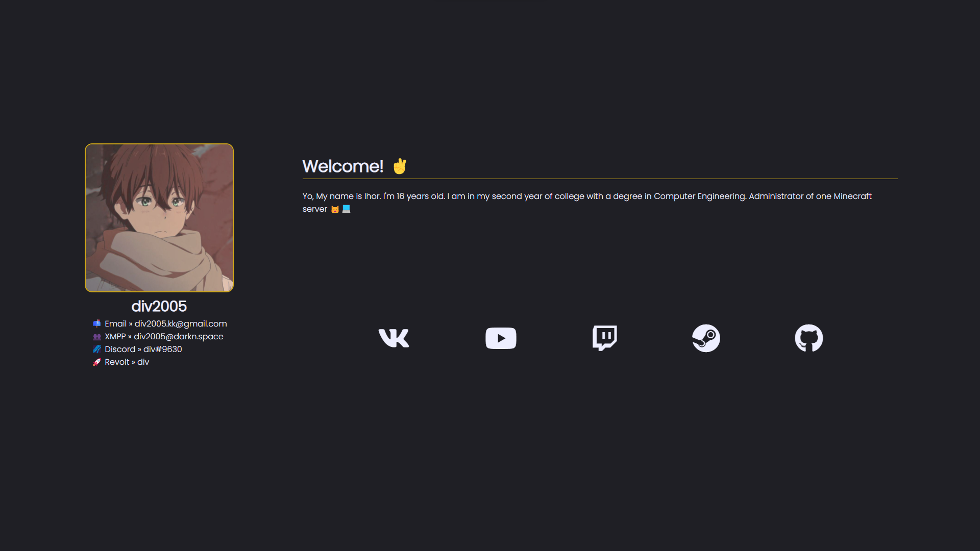This screenshot has width=980, height=551.
Task: Visit the Twitch channel icon
Action: (x=605, y=338)
